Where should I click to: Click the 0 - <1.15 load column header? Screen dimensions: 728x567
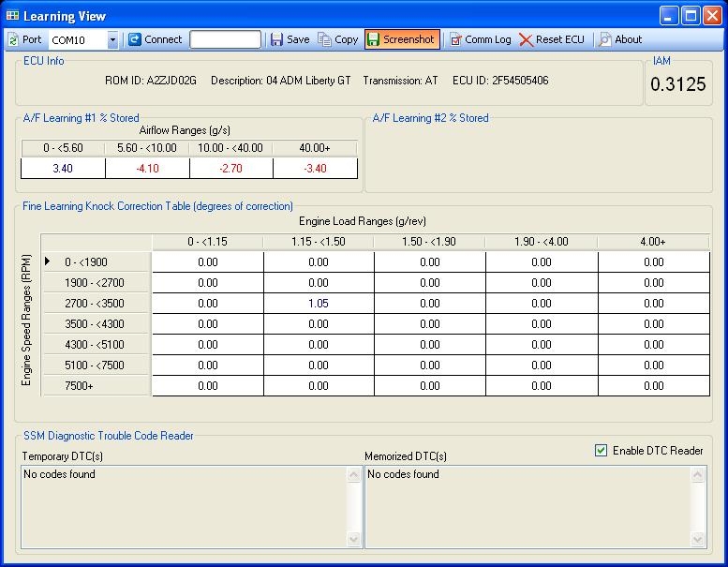tap(208, 242)
